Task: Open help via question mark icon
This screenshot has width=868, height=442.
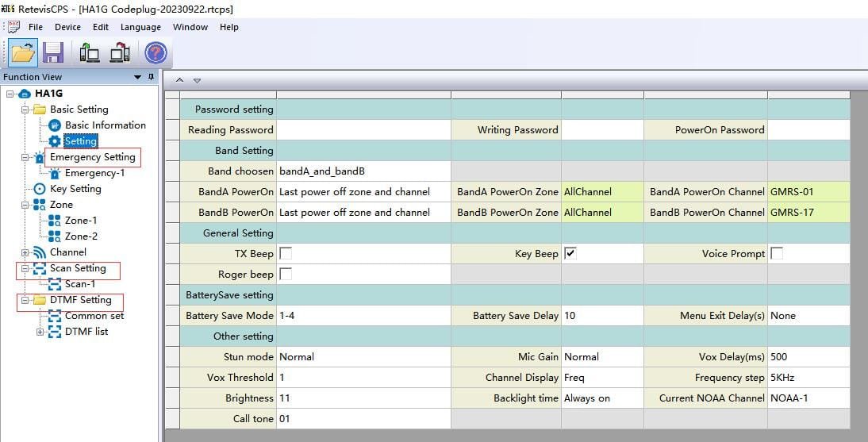Action: 156,53
